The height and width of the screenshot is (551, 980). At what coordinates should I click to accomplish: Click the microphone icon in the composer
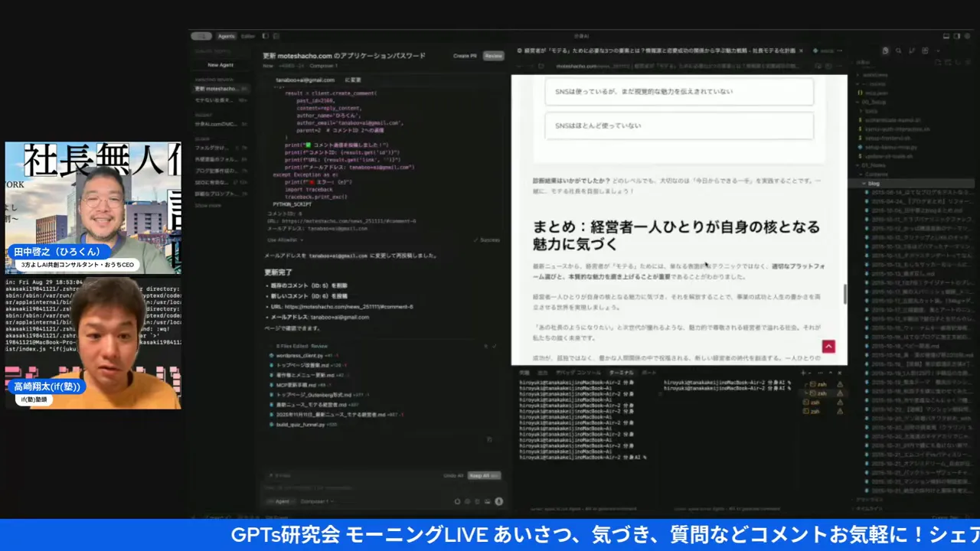point(499,501)
